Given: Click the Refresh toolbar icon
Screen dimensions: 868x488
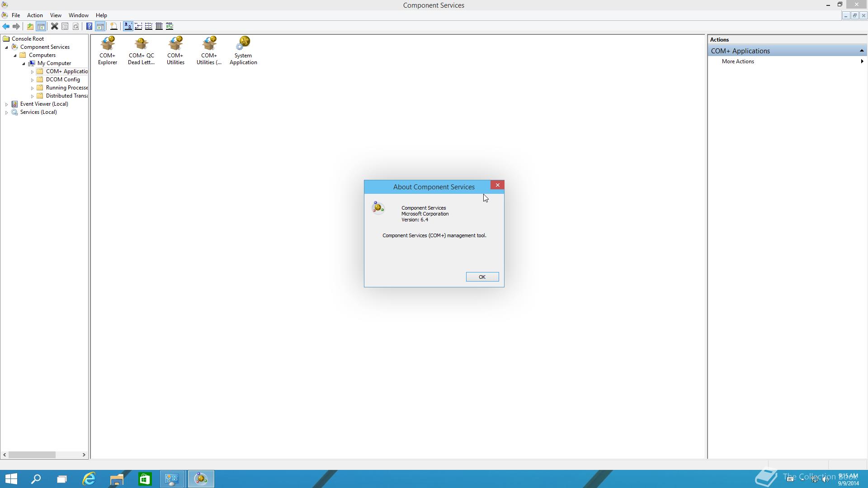Looking at the screenshot, I should 76,26.
